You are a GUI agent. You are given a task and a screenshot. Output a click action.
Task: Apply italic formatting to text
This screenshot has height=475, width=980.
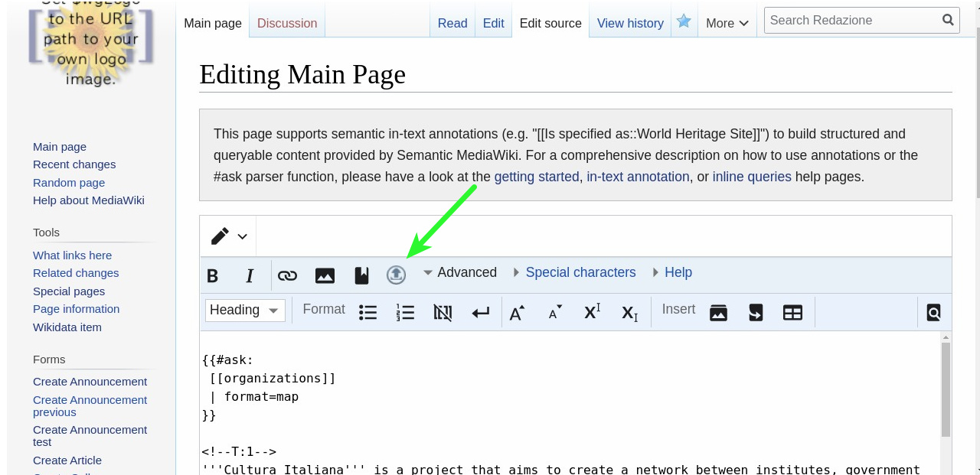pos(250,275)
